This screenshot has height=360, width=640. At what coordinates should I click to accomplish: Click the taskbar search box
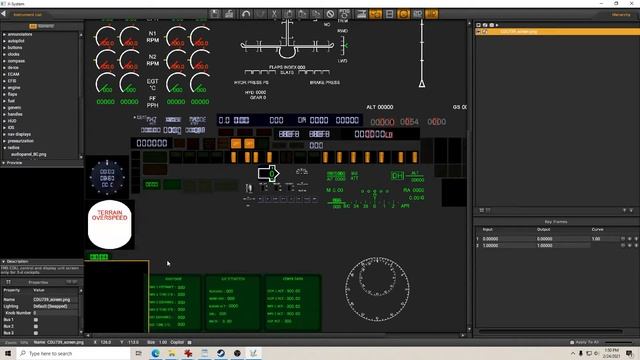74,353
